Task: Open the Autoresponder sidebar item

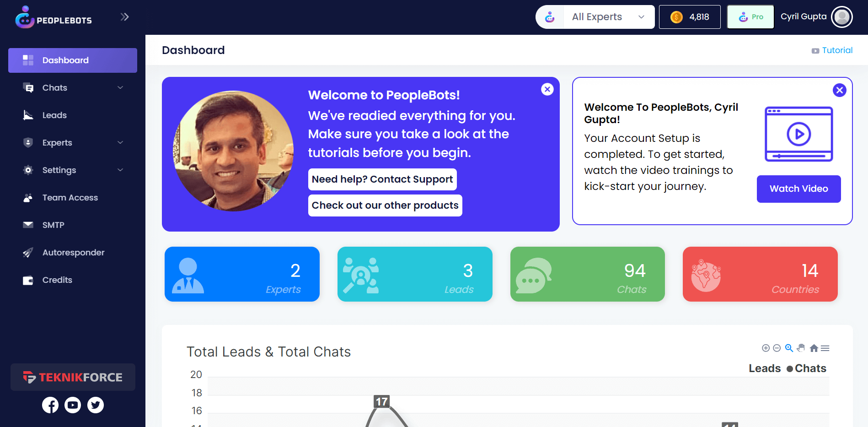Action: pos(73,253)
